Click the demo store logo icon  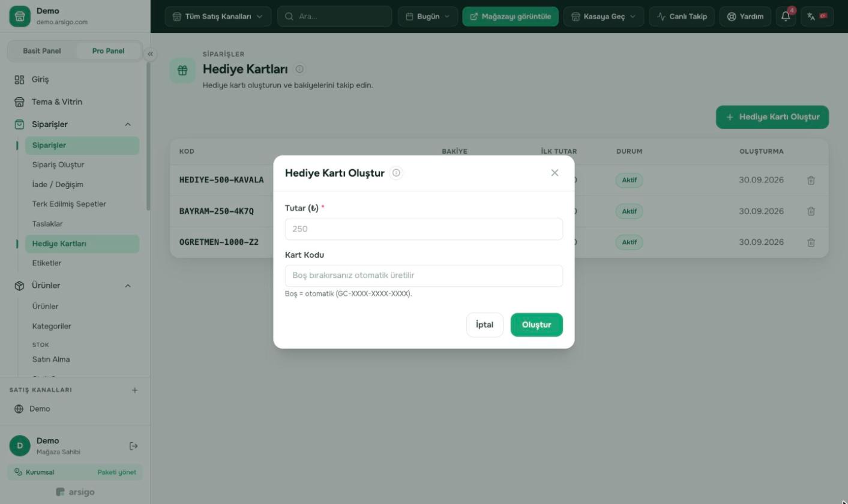point(20,16)
